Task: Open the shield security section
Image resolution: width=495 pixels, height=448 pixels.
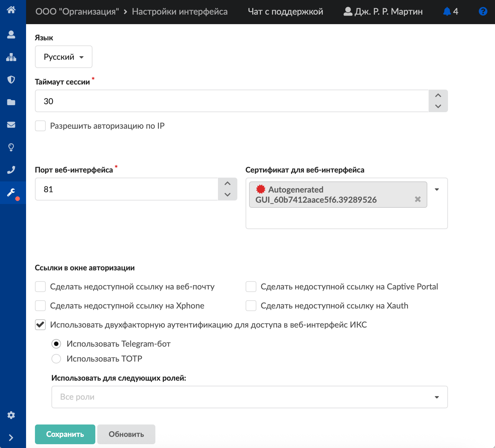Action: (x=11, y=79)
